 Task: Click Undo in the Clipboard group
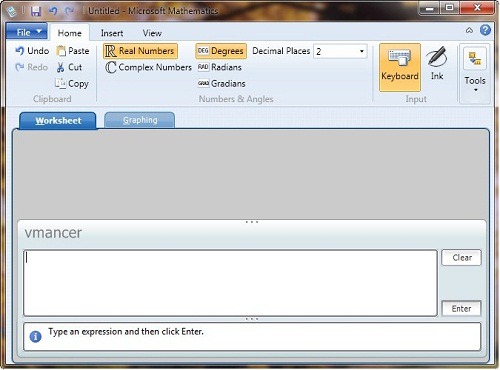click(32, 51)
